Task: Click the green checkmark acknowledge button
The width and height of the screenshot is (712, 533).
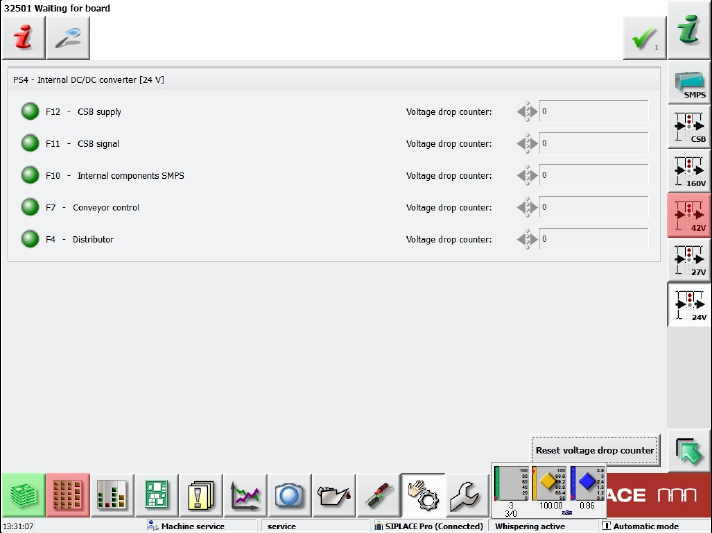Action: 644,38
